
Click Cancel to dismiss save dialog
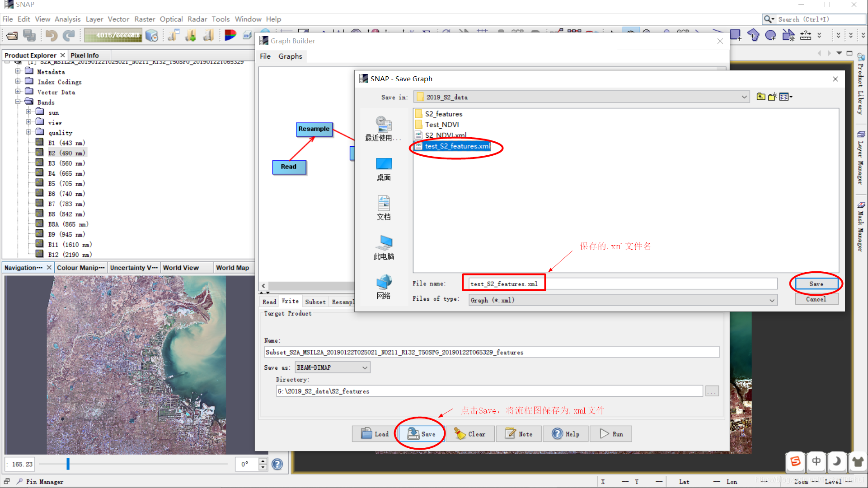[x=816, y=299]
